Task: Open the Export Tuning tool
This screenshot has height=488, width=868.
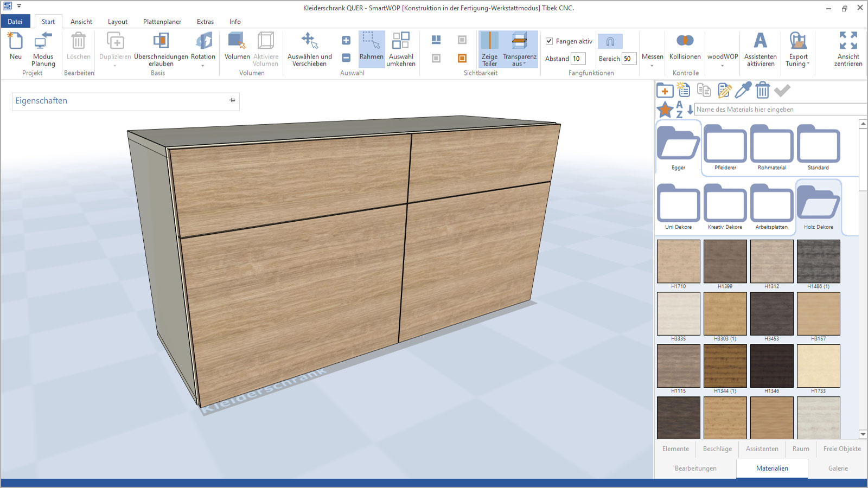Action: [797, 42]
